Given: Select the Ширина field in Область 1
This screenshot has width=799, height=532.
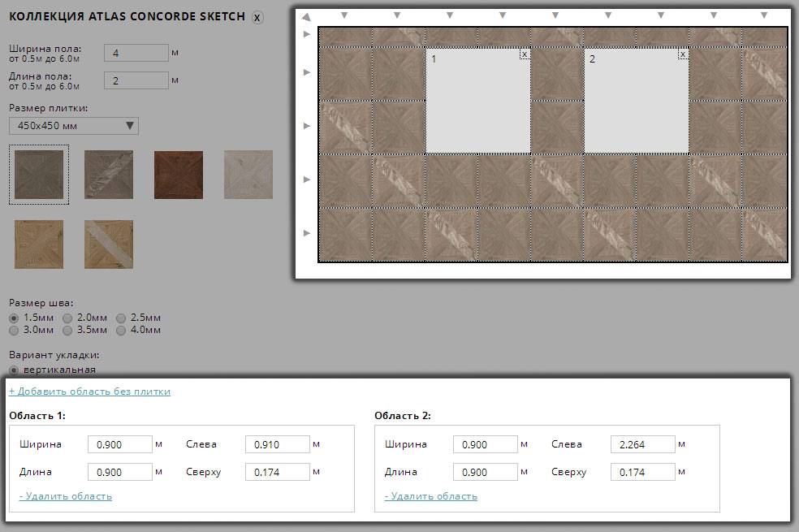Looking at the screenshot, I should (x=120, y=444).
